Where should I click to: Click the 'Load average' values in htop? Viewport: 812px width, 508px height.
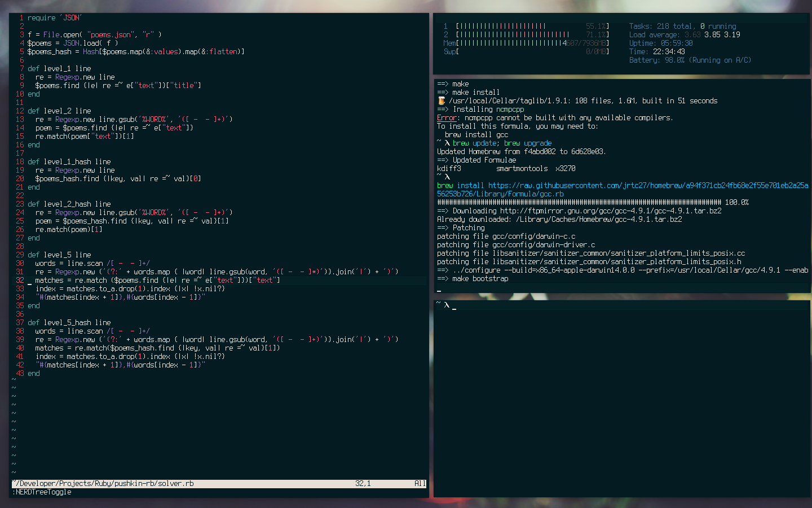tap(712, 34)
